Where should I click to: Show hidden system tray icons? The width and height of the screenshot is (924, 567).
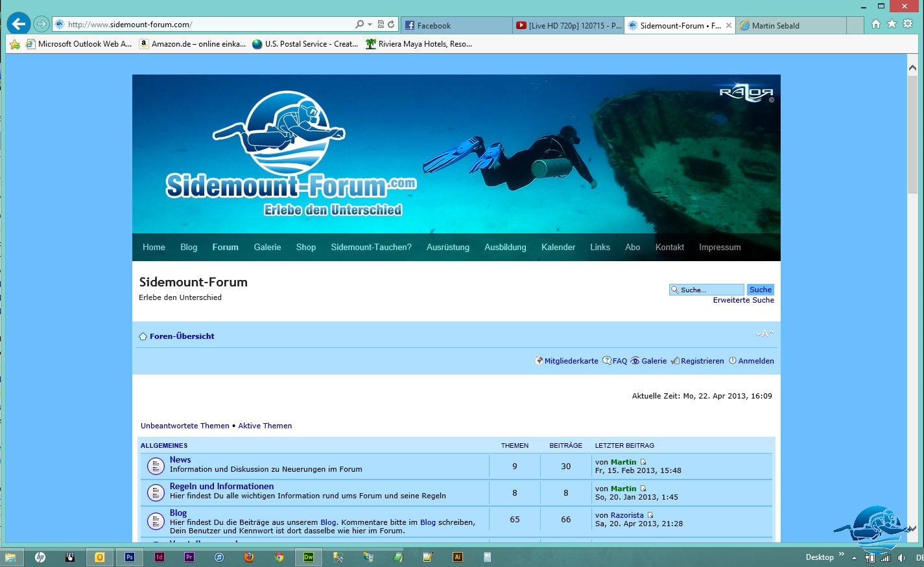tap(854, 558)
